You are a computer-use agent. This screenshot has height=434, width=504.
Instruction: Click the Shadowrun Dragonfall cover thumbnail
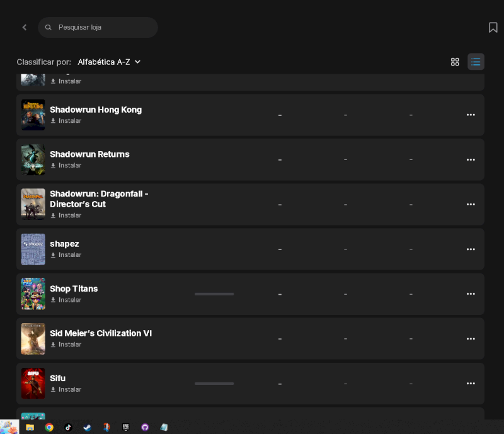(x=33, y=204)
